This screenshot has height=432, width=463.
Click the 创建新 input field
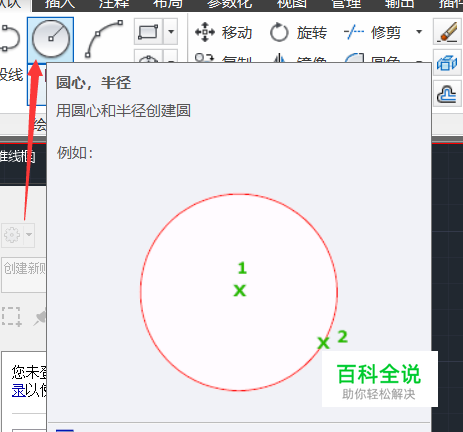click(24, 275)
